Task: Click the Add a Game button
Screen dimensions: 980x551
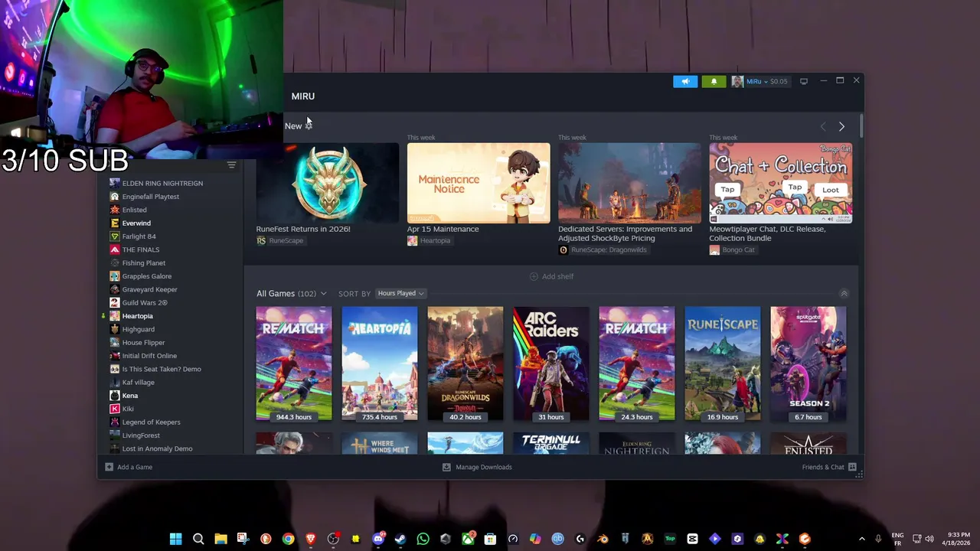Action: tap(129, 467)
